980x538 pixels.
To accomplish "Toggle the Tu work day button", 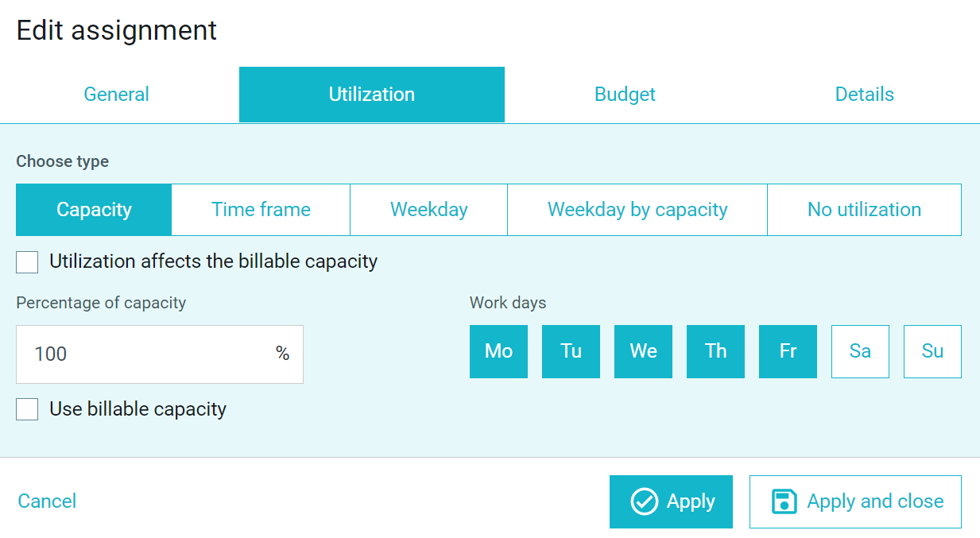I will 571,351.
